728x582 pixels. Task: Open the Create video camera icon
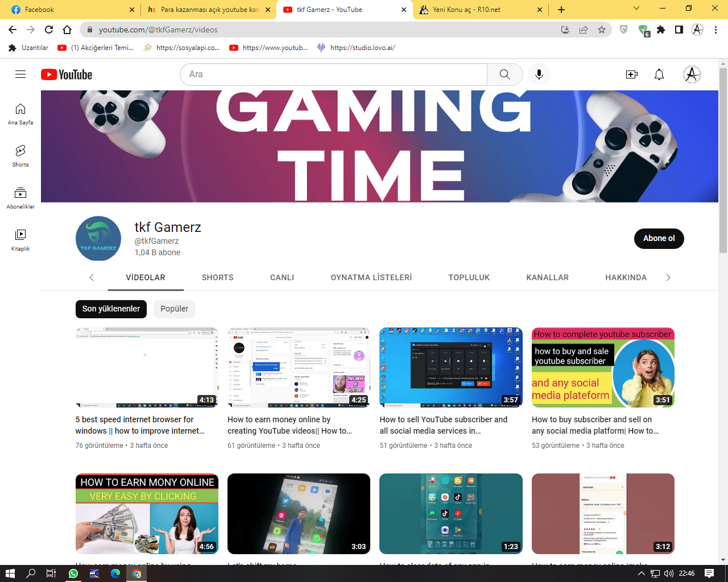pyautogui.click(x=632, y=74)
